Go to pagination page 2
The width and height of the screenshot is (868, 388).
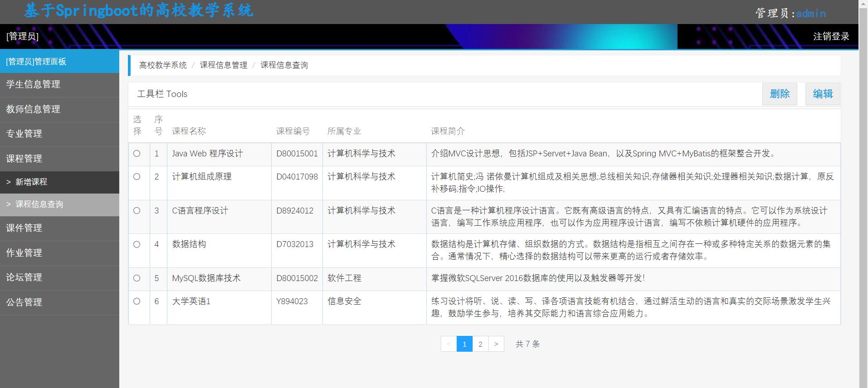480,344
